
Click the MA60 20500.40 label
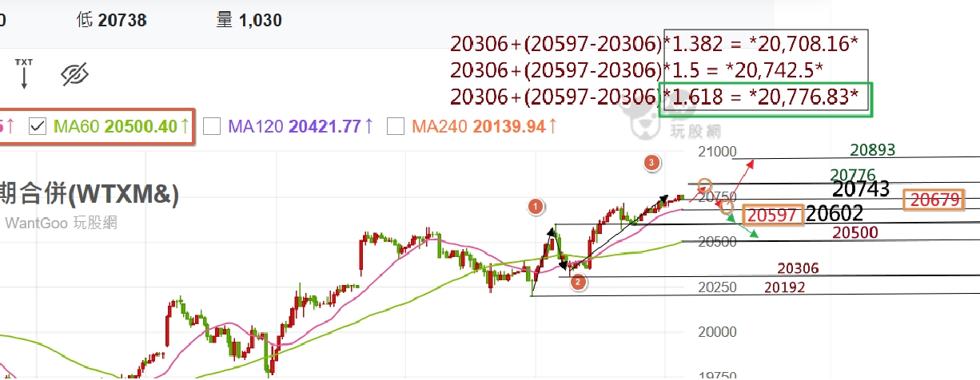pyautogui.click(x=115, y=125)
